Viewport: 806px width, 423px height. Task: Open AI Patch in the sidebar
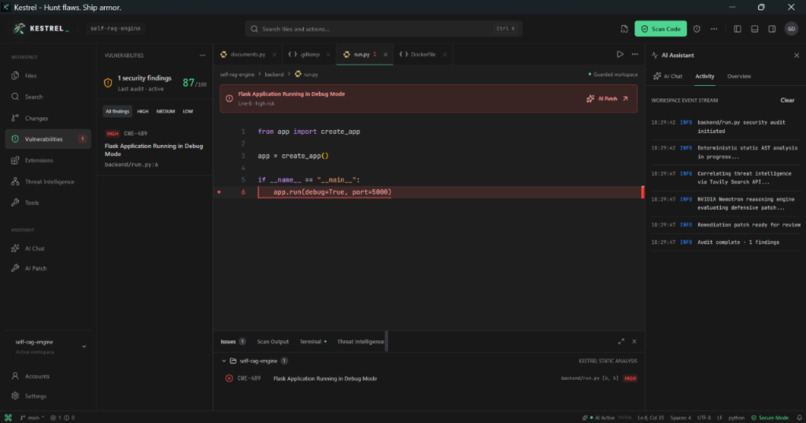pyautogui.click(x=48, y=268)
